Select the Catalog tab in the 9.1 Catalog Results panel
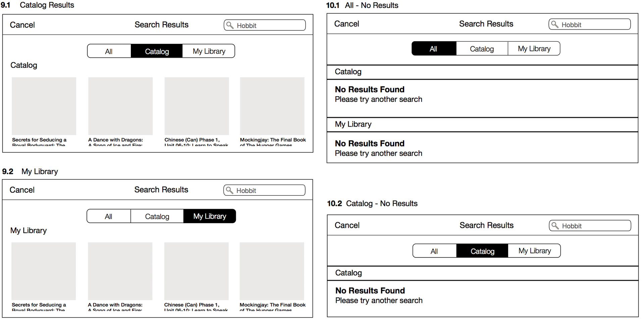 [157, 51]
